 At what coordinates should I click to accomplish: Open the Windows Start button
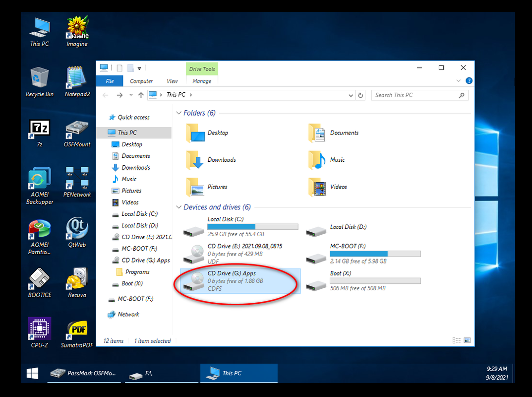coord(33,373)
